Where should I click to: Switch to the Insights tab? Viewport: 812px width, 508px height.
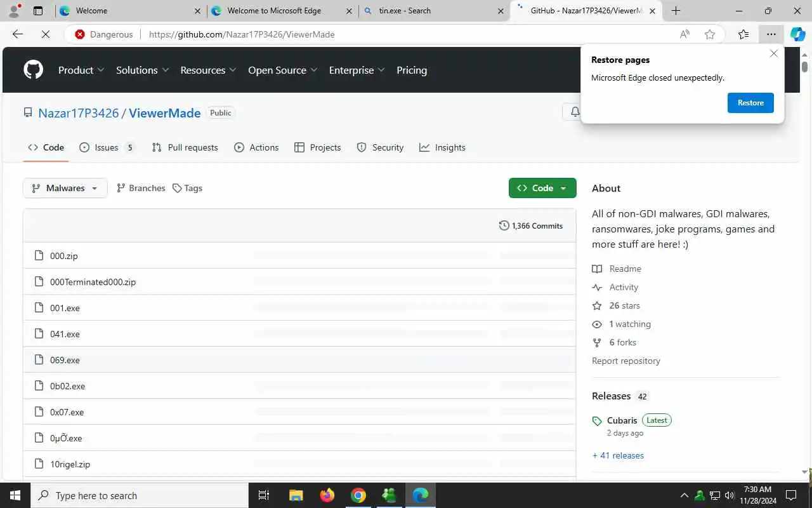(x=442, y=147)
